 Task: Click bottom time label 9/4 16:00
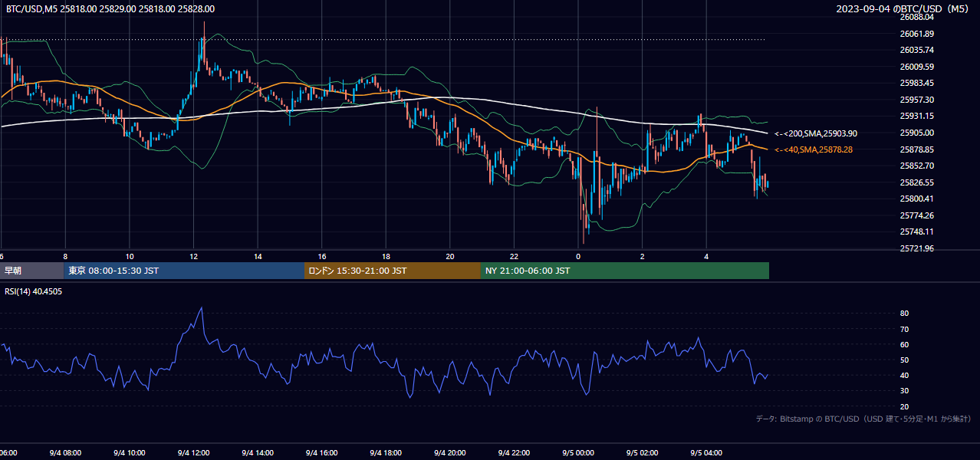tap(322, 453)
